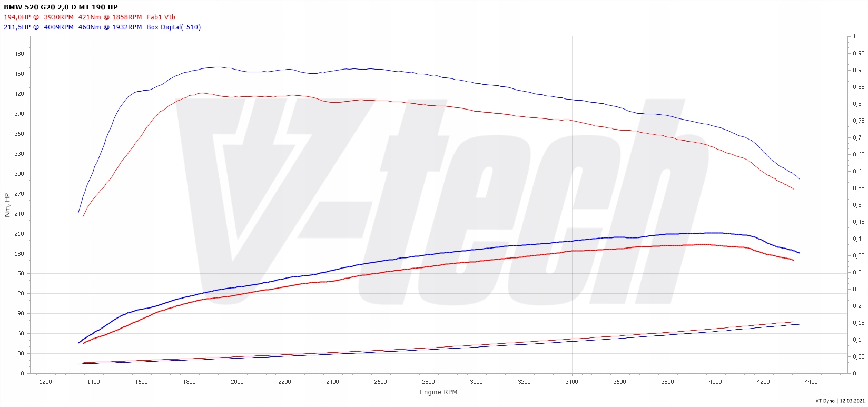Select the red run label "Fab1 VIb"
This screenshot has width=868, height=407.
point(161,17)
